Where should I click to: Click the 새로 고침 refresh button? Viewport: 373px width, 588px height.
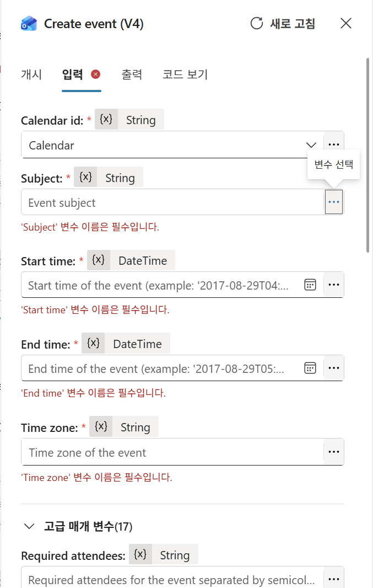pos(283,24)
